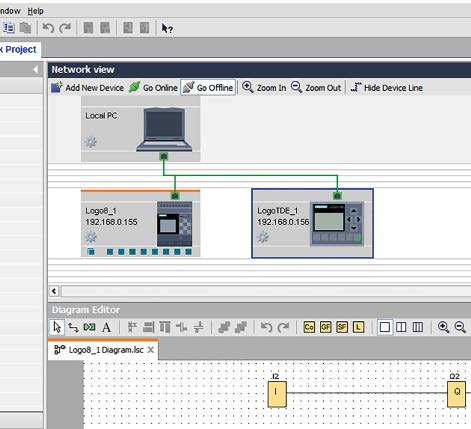Toggle the L data log blocks
Viewport: 471px width, 429px height.
tap(358, 327)
